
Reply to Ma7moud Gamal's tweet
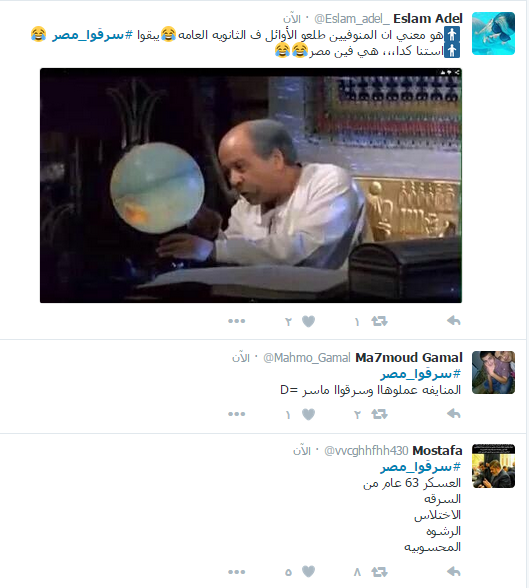[454, 414]
